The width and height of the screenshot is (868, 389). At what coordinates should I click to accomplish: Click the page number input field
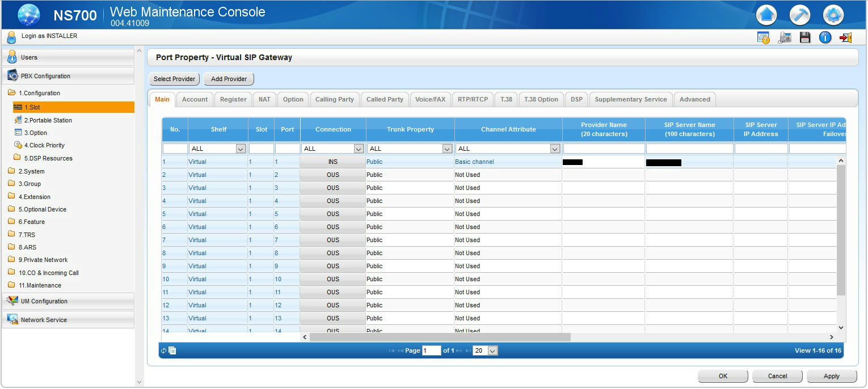tap(431, 350)
